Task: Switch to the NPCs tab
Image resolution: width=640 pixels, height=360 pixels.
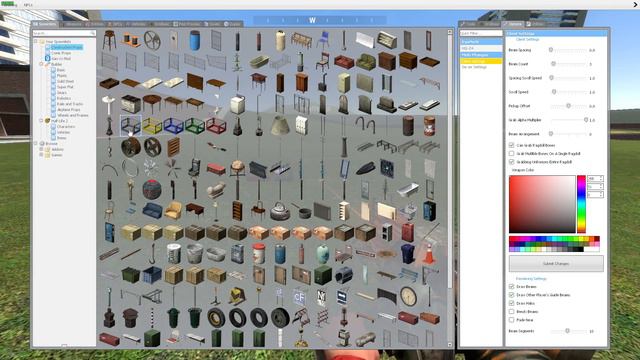Action: click(116, 24)
